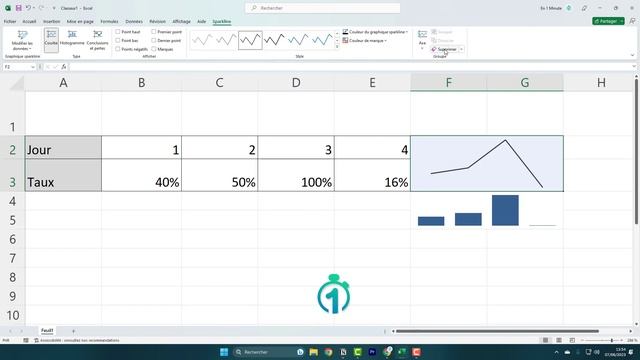Click the zoom slider in status bar
640x360 pixels.
[x=602, y=340]
